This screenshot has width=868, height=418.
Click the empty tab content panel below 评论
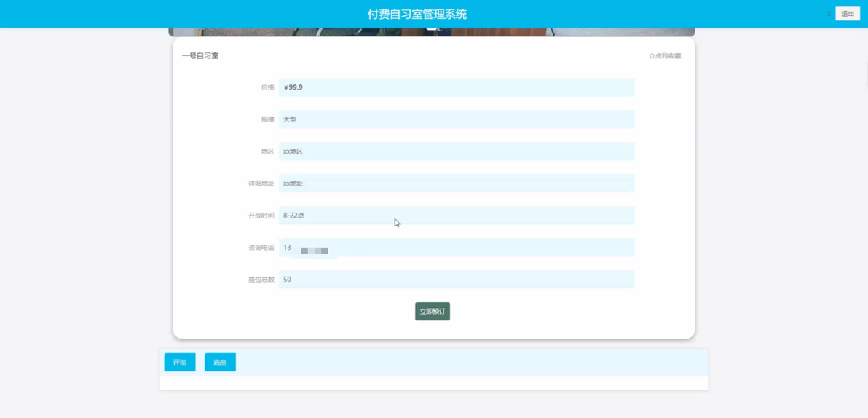[434, 383]
